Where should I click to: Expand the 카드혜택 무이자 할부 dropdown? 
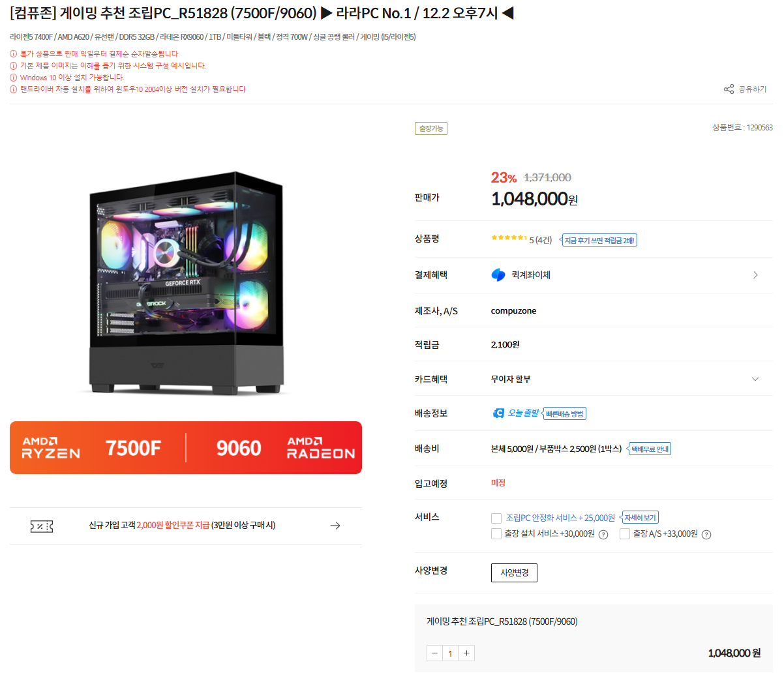coord(755,379)
